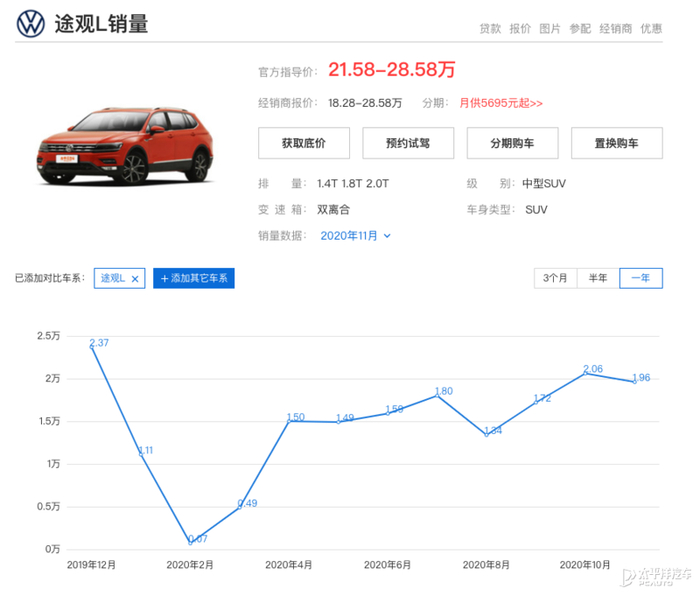700x596 pixels.
Task: Click the 置换购车 button
Action: 616,143
